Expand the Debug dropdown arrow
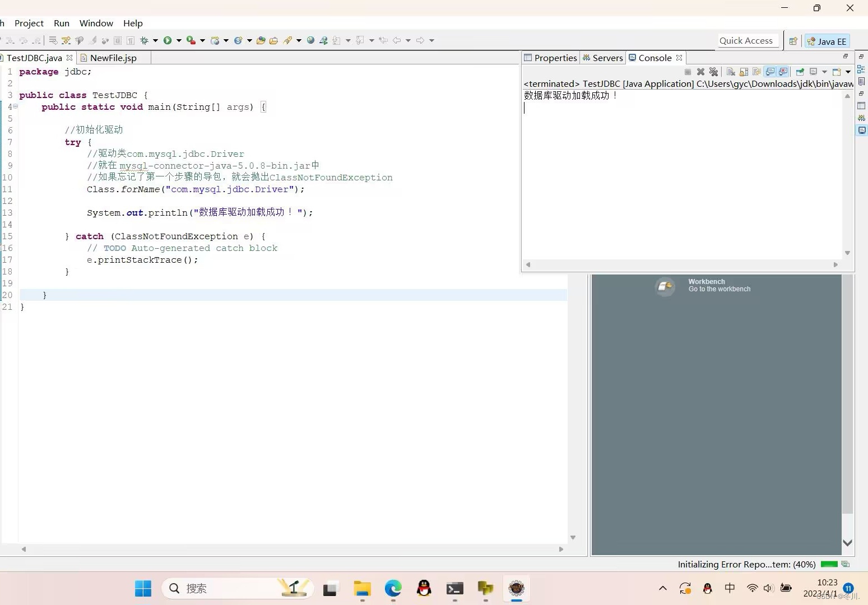The width and height of the screenshot is (868, 605). click(155, 40)
